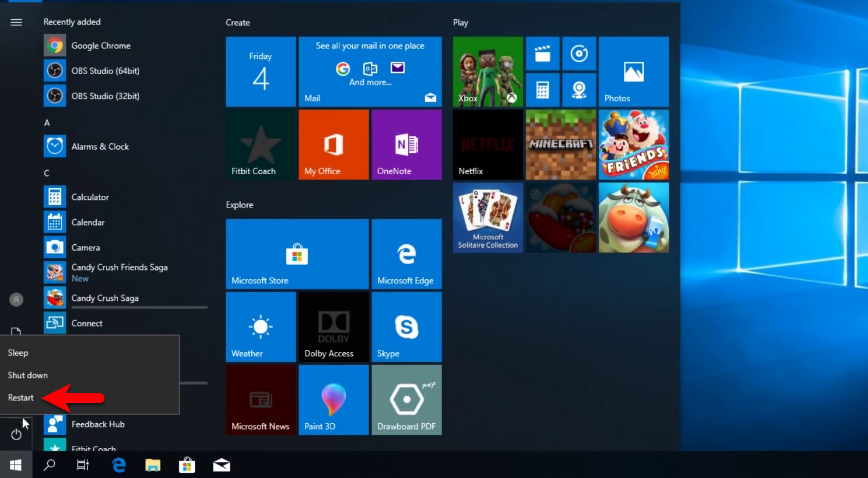Open the user account icon
Viewport: 868px width, 478px height.
tap(16, 299)
